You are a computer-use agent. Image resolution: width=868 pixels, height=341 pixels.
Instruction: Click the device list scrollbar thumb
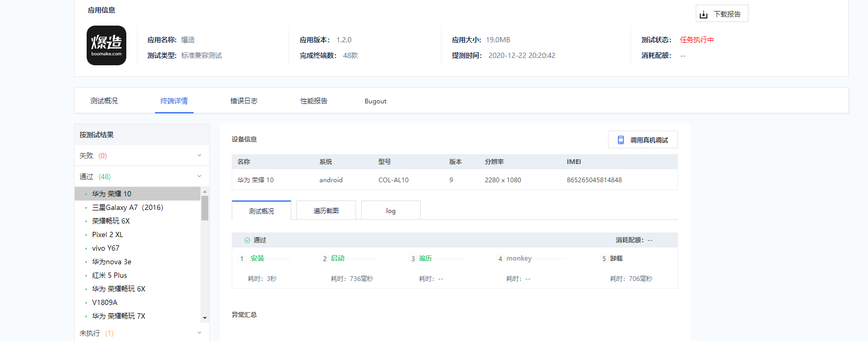[205, 208]
